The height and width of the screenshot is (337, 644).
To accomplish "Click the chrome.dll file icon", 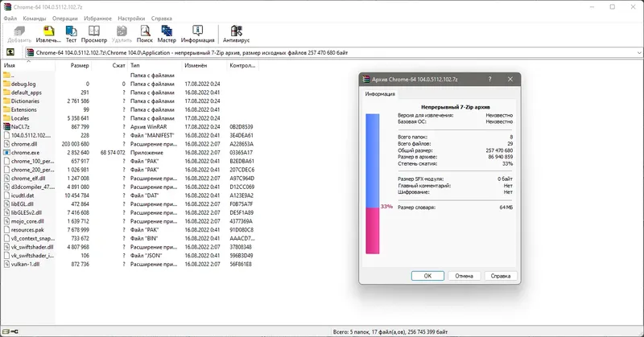I will [x=6, y=144].
